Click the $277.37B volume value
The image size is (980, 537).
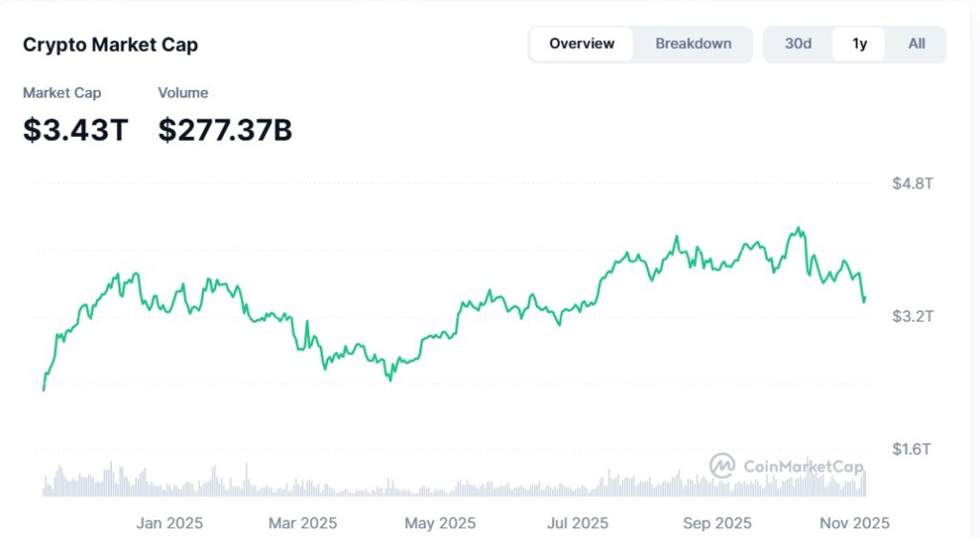click(225, 130)
